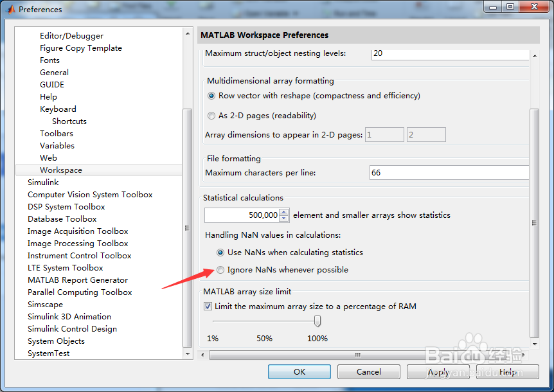554x392 pixels.
Task: Click the Cancel button
Action: [368, 371]
